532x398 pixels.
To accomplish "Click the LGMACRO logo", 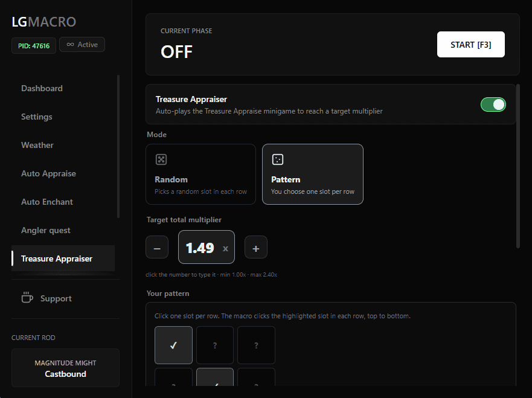I will coord(43,22).
